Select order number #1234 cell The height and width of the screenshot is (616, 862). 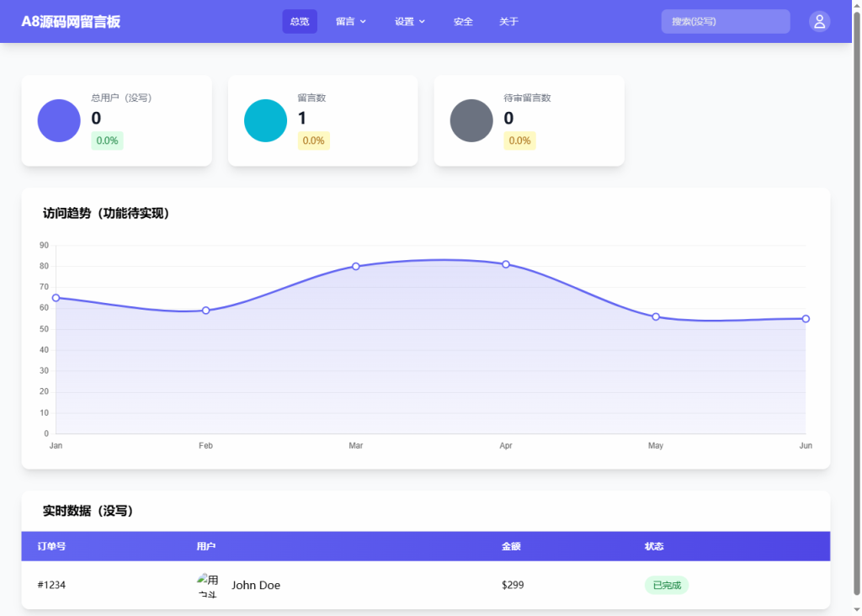pyautogui.click(x=51, y=585)
